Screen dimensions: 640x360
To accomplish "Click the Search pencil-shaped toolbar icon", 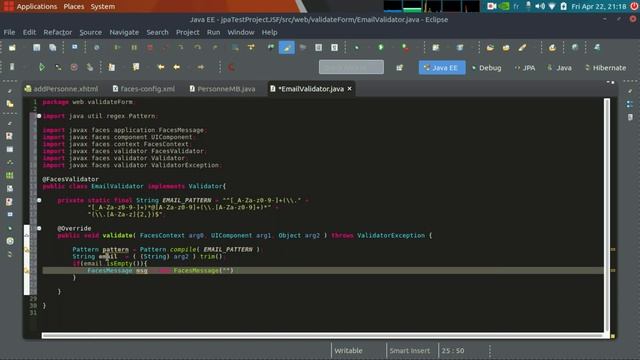I will 522,48.
